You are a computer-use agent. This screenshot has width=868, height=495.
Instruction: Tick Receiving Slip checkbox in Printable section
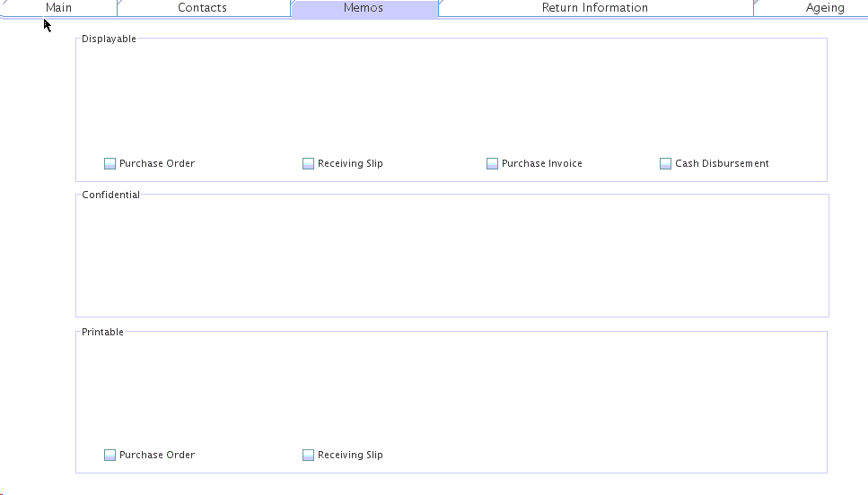point(309,456)
